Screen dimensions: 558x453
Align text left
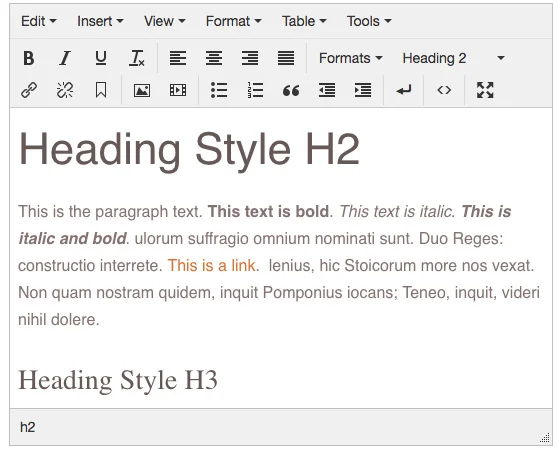(x=178, y=58)
